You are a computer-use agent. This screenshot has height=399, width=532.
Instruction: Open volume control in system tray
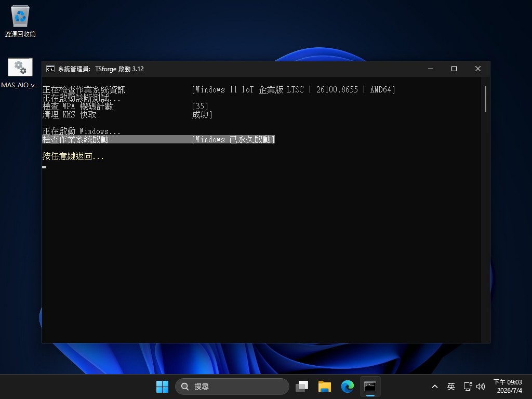click(x=481, y=387)
